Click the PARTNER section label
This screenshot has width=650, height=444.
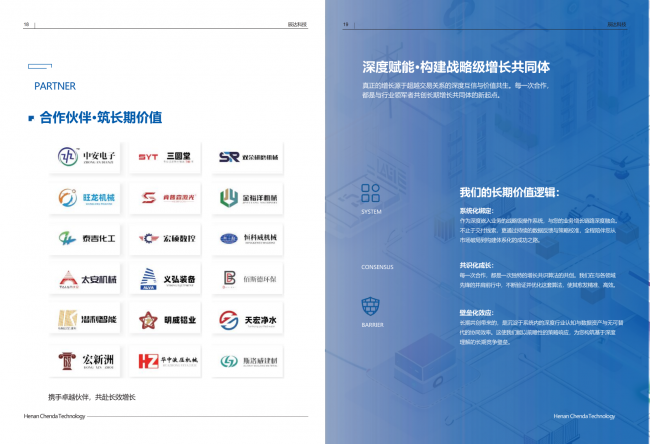(55, 86)
